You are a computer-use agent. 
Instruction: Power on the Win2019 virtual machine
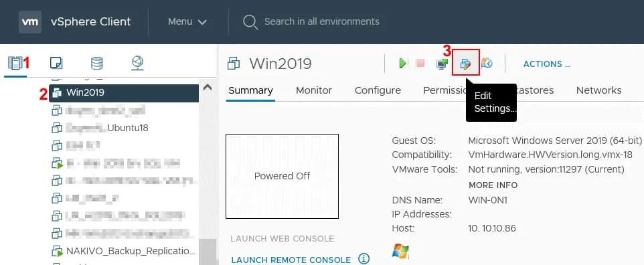(x=403, y=64)
